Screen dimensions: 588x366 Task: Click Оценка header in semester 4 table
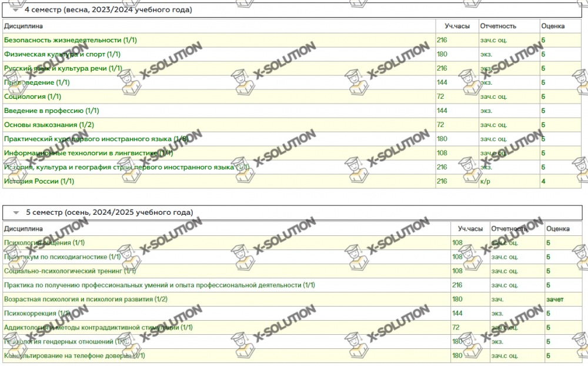coord(553,26)
